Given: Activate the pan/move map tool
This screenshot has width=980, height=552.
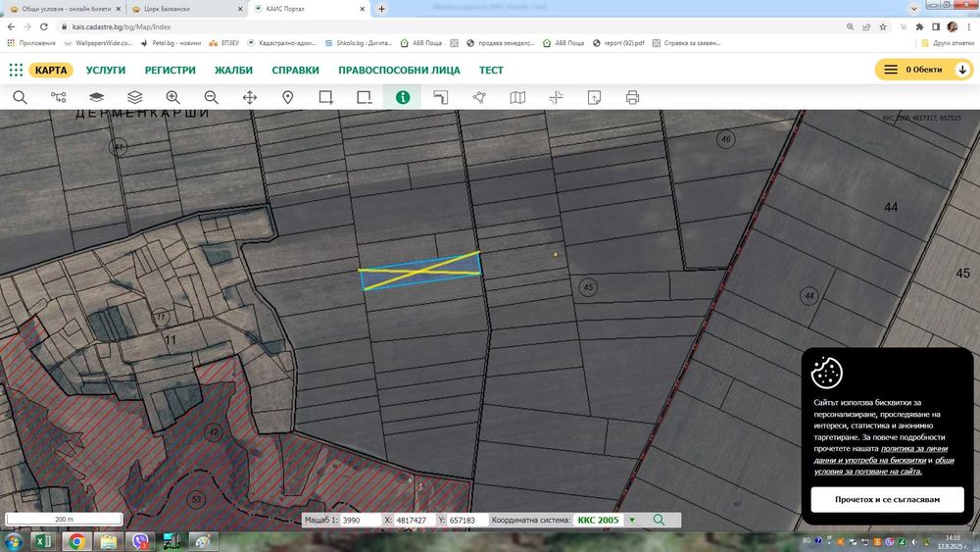Looking at the screenshot, I should tap(250, 97).
